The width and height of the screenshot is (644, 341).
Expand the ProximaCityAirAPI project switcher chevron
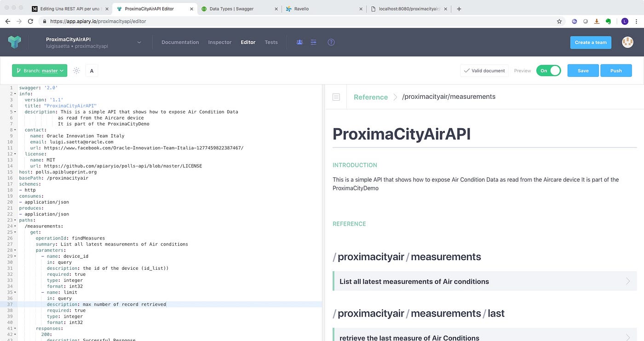click(139, 43)
